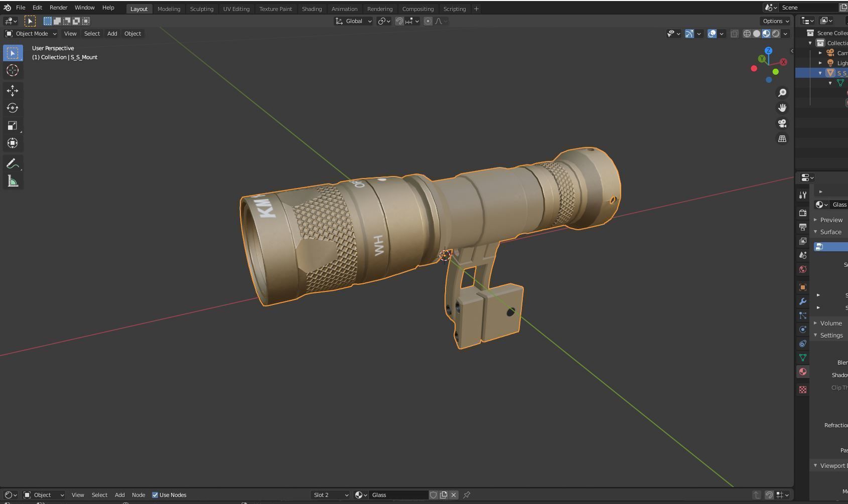The width and height of the screenshot is (848, 504).
Task: Open the File menu
Action: [21, 8]
